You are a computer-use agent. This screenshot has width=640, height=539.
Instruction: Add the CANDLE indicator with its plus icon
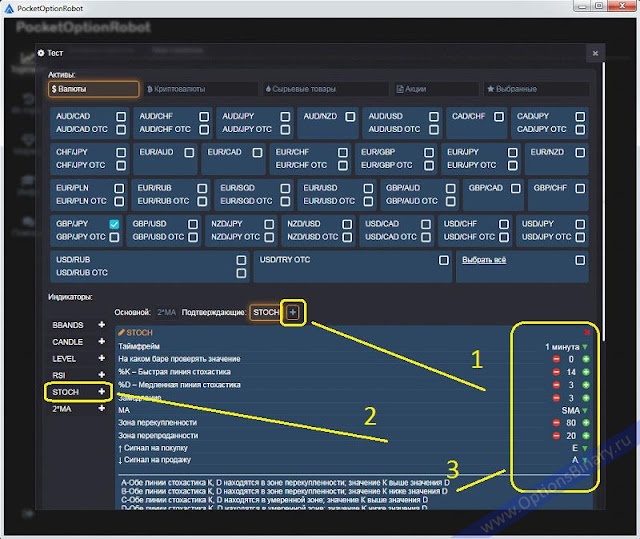(102, 342)
